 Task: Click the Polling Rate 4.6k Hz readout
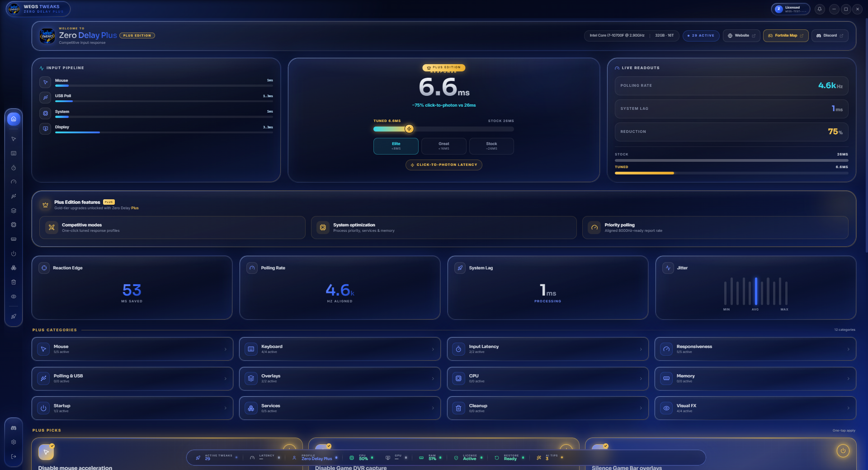pos(731,85)
